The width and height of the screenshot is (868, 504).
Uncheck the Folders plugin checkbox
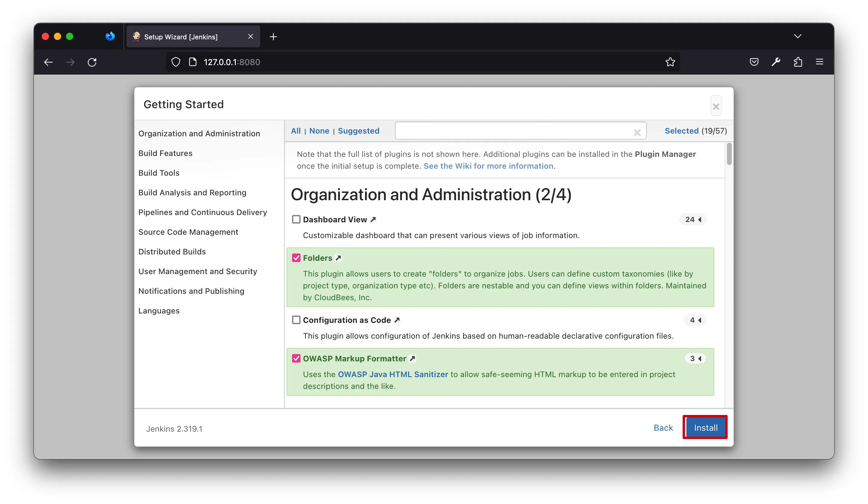tap(296, 258)
